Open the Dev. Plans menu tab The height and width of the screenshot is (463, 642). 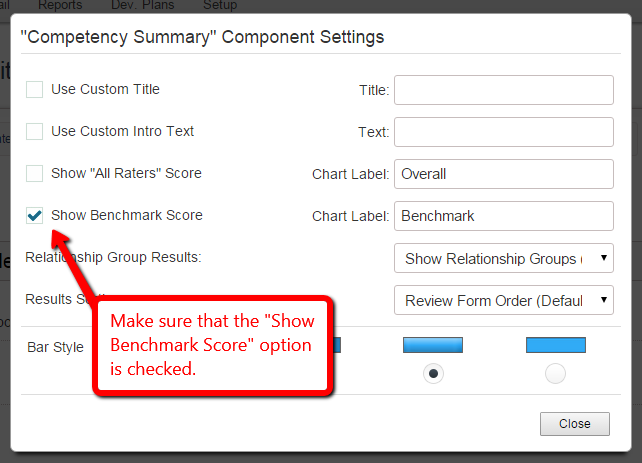tap(142, 5)
